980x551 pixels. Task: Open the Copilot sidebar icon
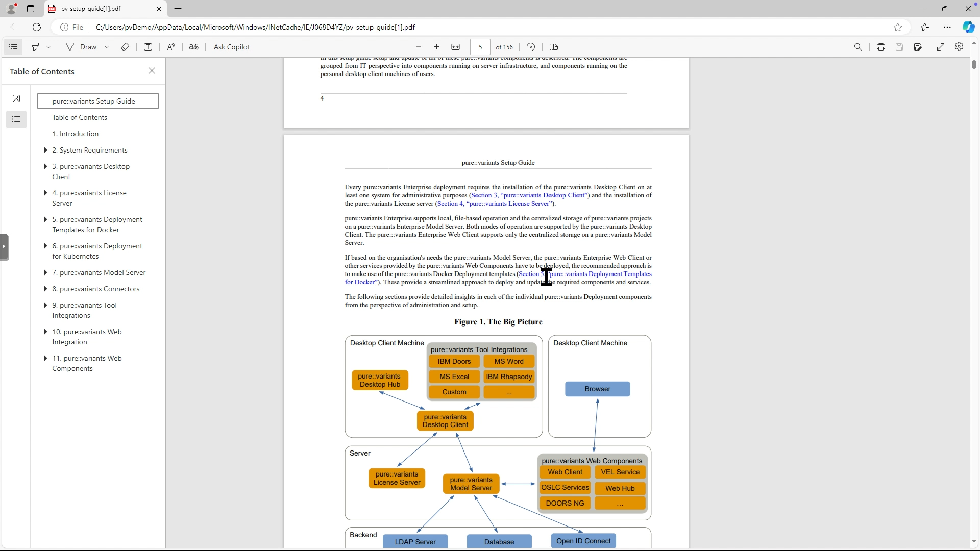[x=968, y=27]
